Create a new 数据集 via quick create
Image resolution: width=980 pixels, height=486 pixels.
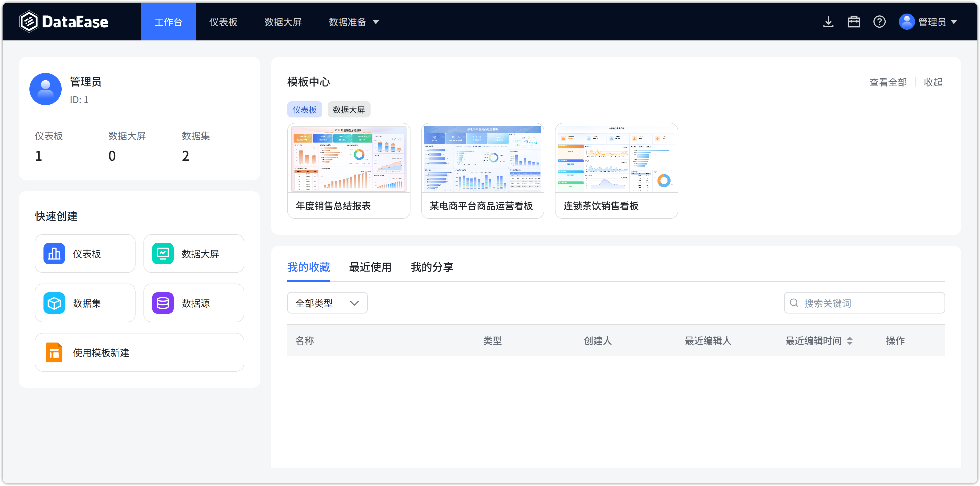(85, 303)
